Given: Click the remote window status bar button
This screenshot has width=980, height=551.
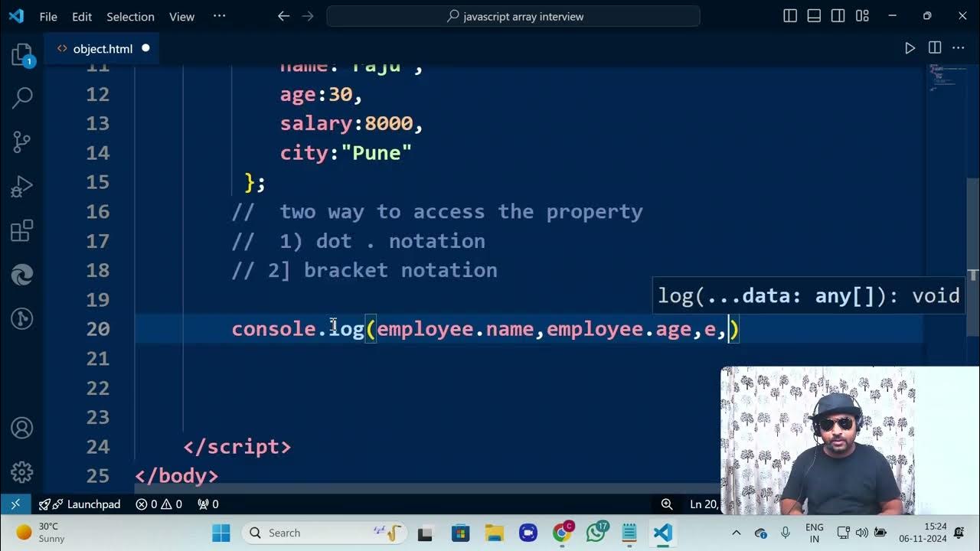Looking at the screenshot, I should (x=15, y=504).
